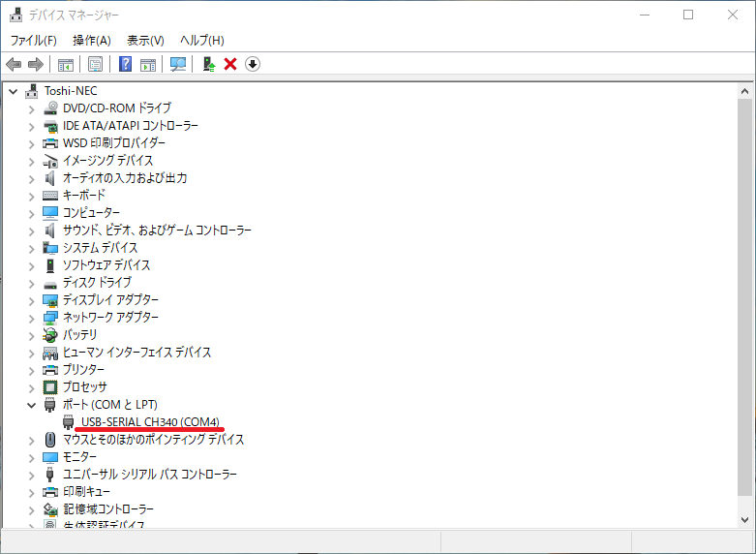This screenshot has width=756, height=554.
Task: Click the USB-SERIAL CH340 port icon
Action: (69, 421)
